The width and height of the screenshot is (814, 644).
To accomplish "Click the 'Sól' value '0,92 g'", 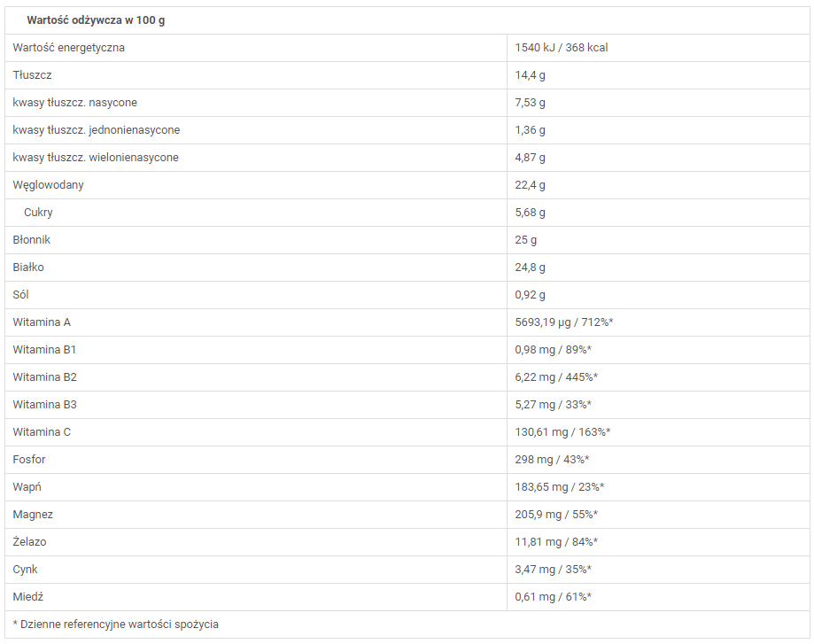I will tap(530, 295).
